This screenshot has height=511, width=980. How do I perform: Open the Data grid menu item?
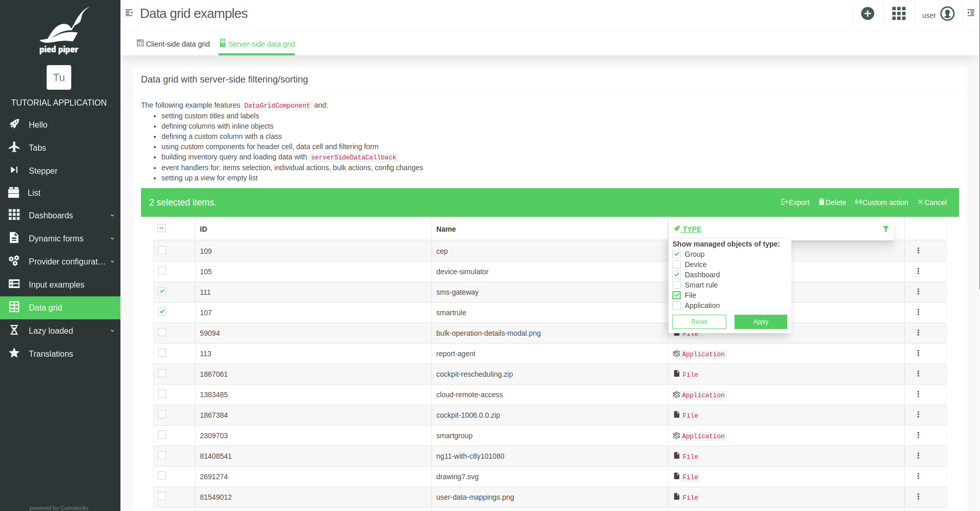click(60, 308)
